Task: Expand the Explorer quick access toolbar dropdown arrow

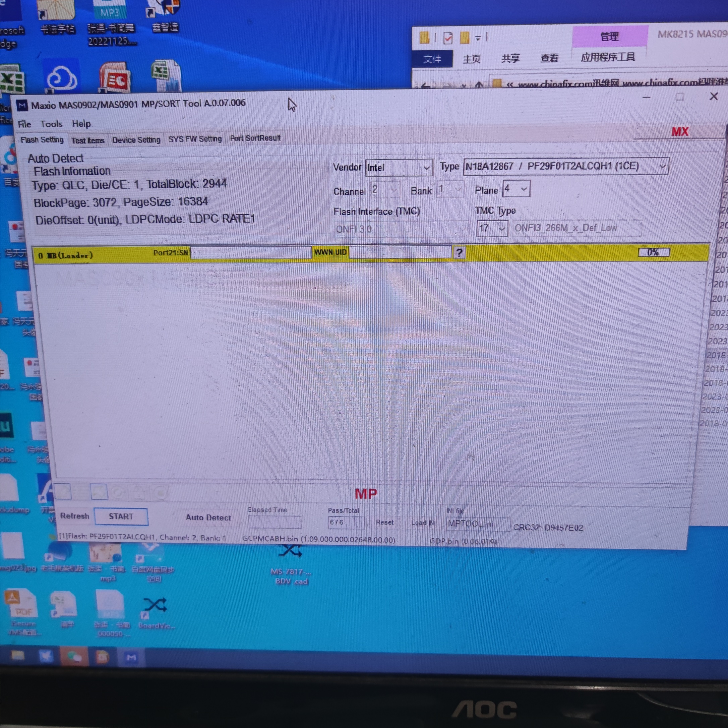Action: [478, 38]
